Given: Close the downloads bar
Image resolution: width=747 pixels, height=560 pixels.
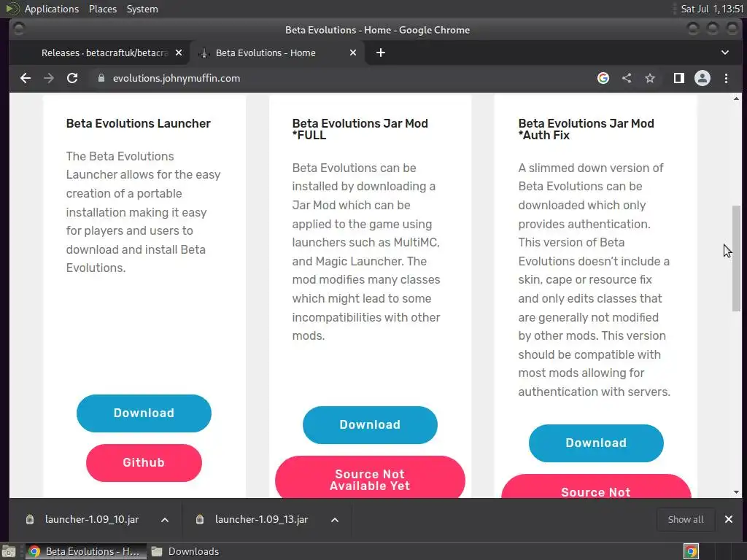Looking at the screenshot, I should tap(729, 519).
